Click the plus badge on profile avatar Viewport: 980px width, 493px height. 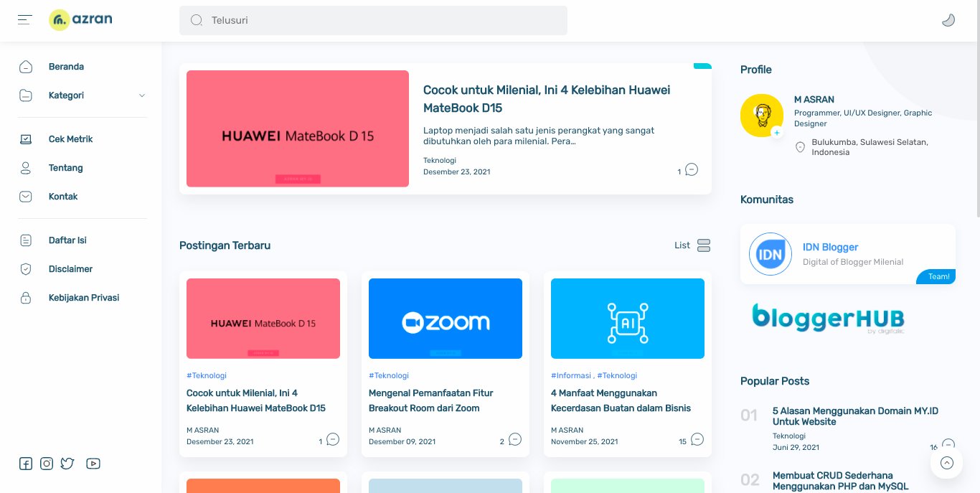pos(776,132)
